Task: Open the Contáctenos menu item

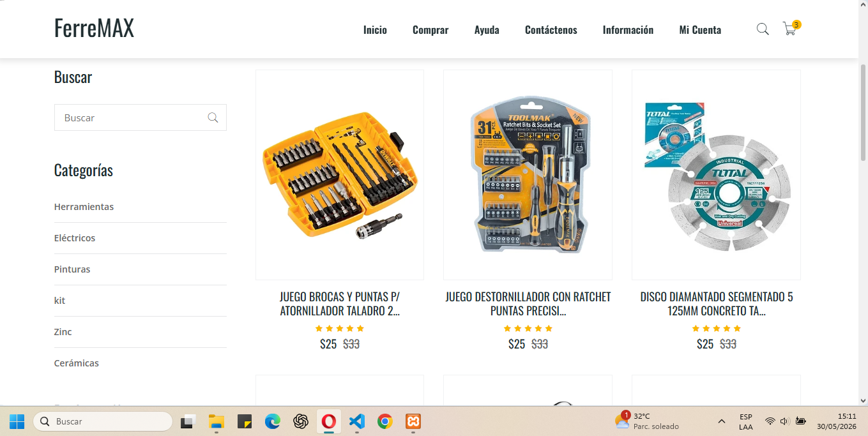Action: point(551,29)
